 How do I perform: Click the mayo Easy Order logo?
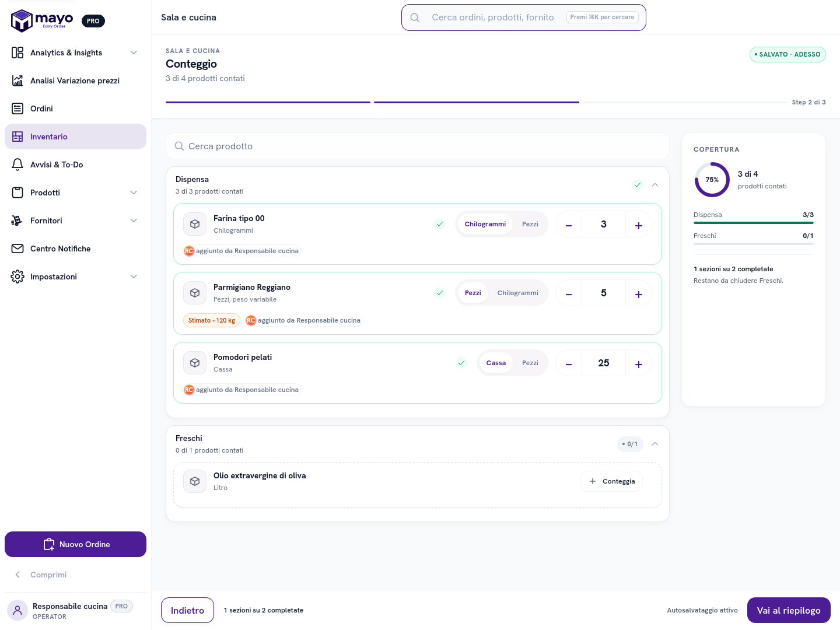click(x=42, y=20)
